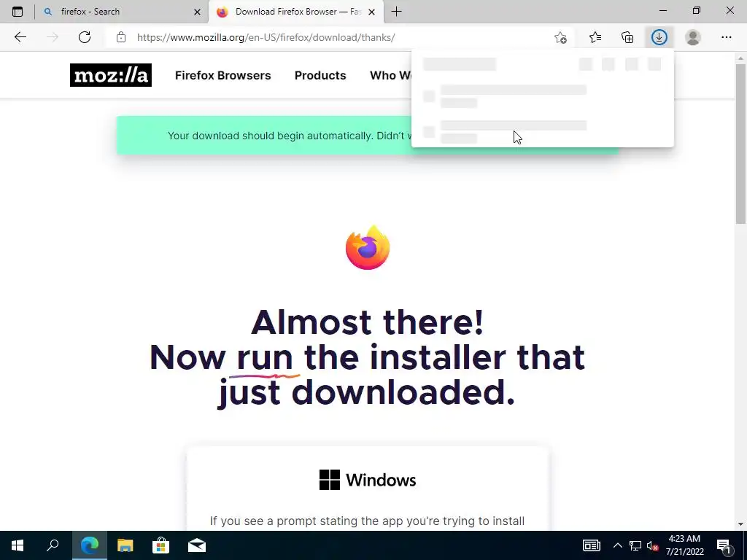
Task: Click the Microsoft Edge taskbar icon
Action: tap(90, 545)
